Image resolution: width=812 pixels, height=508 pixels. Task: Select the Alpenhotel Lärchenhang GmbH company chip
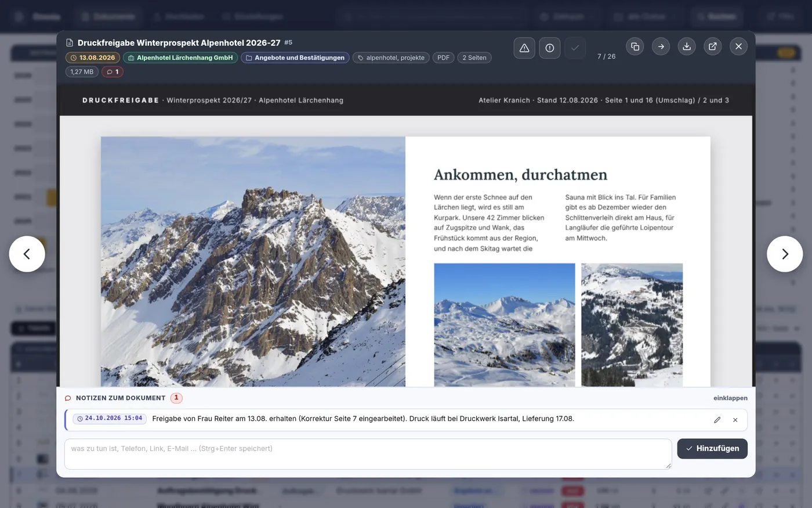click(180, 57)
